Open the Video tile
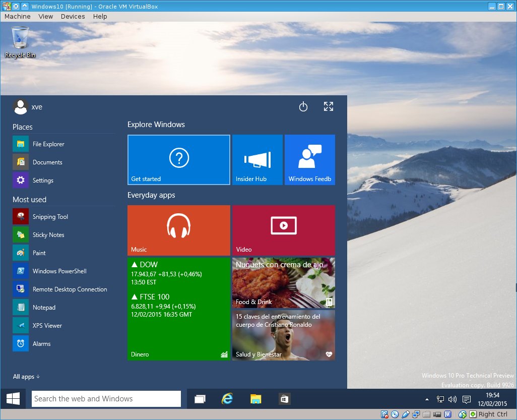This screenshot has width=517, height=420. 284,230
